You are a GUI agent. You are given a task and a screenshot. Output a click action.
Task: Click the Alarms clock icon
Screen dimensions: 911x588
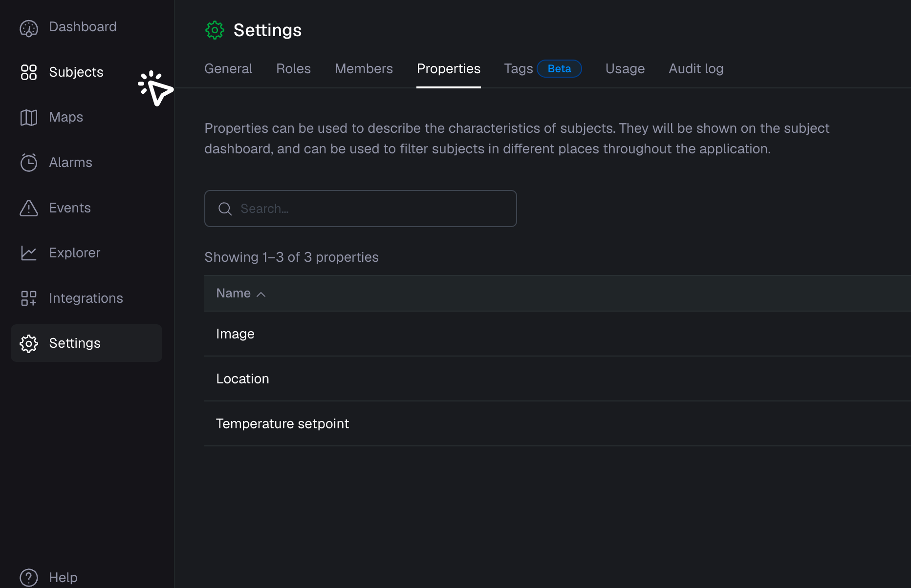pos(29,163)
